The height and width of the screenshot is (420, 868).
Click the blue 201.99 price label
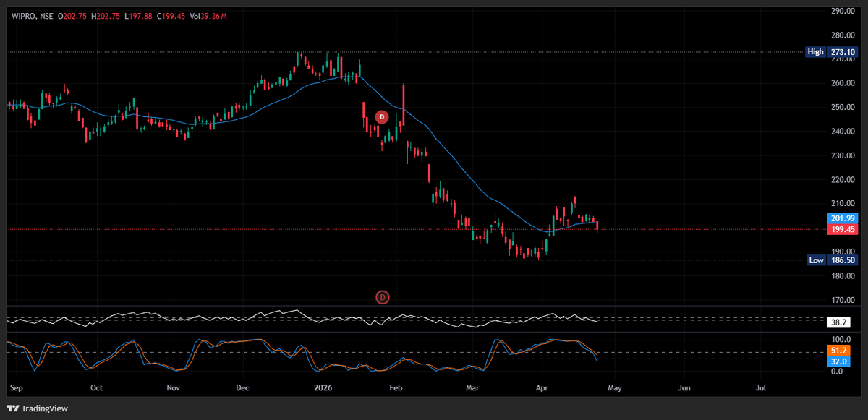pos(841,218)
